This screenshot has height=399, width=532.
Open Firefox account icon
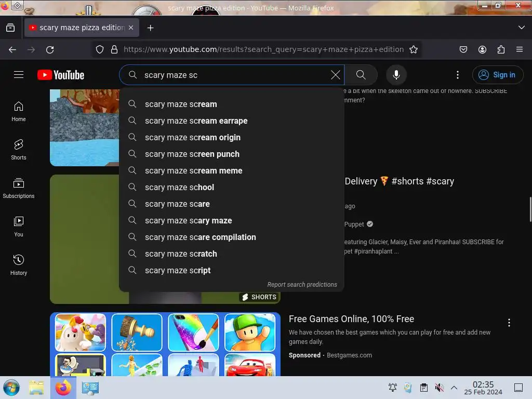[x=482, y=49]
